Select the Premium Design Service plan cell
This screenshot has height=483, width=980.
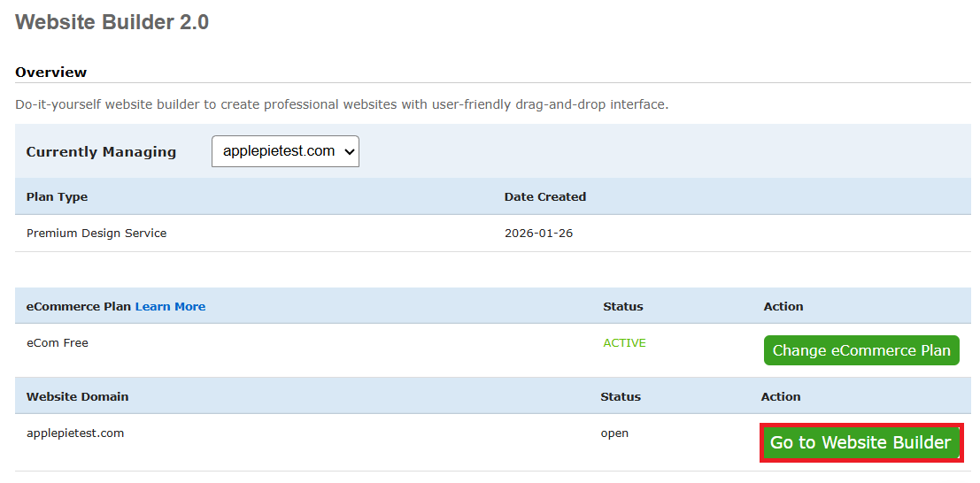tap(96, 234)
